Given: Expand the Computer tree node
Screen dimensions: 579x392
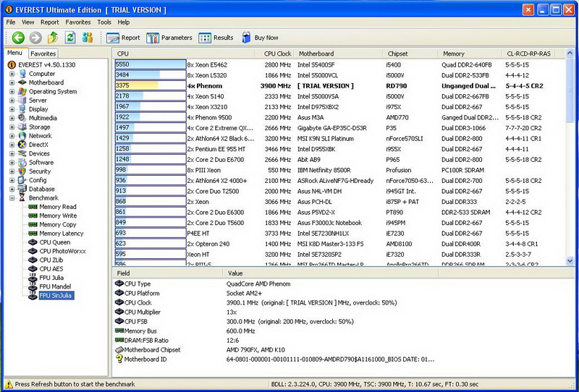Looking at the screenshot, I should 12,74.
